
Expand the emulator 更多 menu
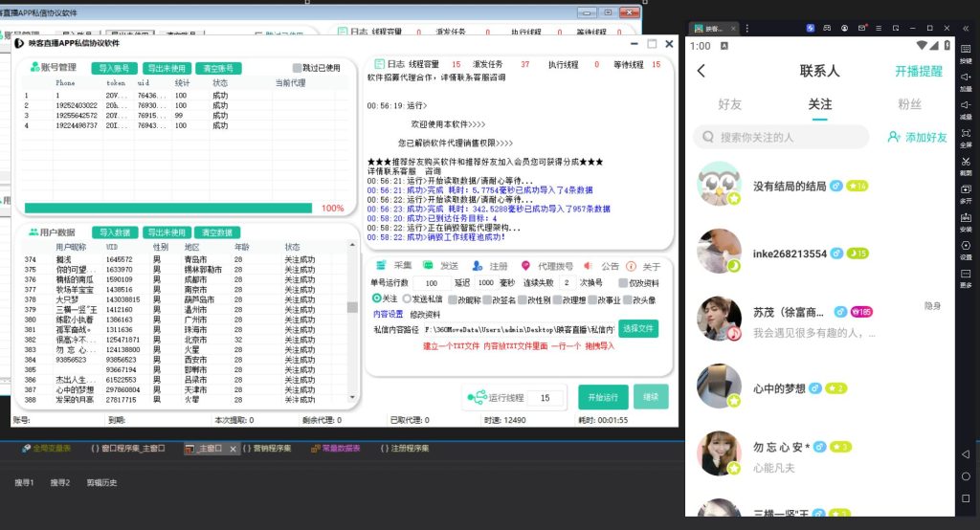[966, 274]
